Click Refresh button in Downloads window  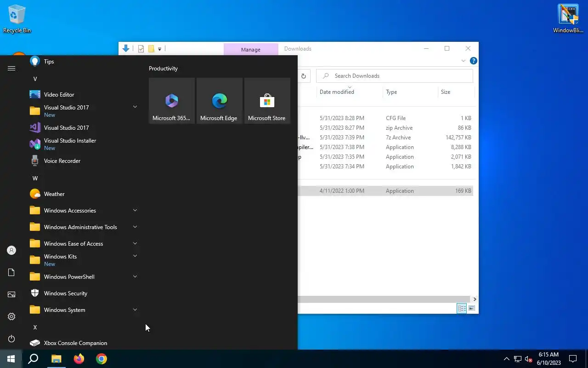pyautogui.click(x=304, y=76)
